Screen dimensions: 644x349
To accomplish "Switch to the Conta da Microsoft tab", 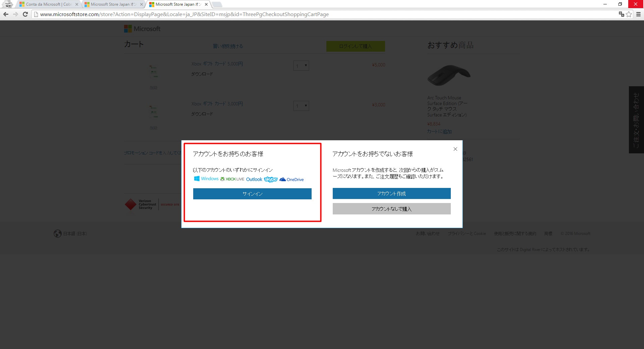I will click(x=47, y=4).
